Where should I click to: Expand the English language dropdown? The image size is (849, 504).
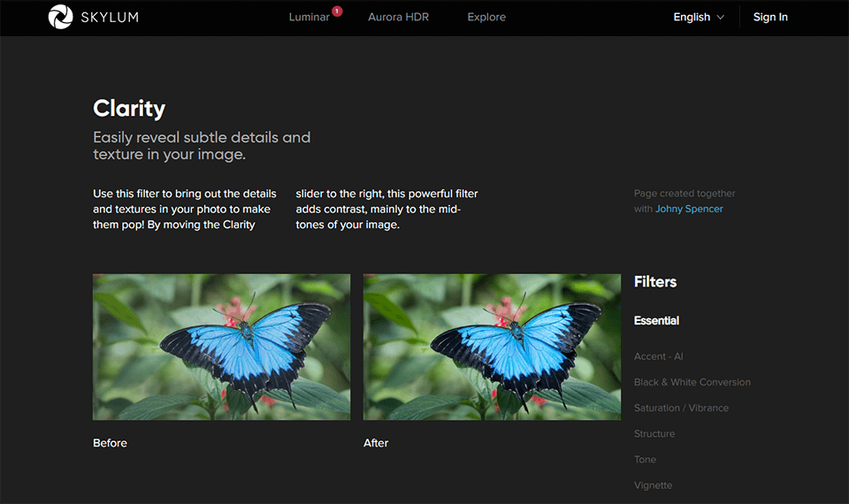pos(699,18)
